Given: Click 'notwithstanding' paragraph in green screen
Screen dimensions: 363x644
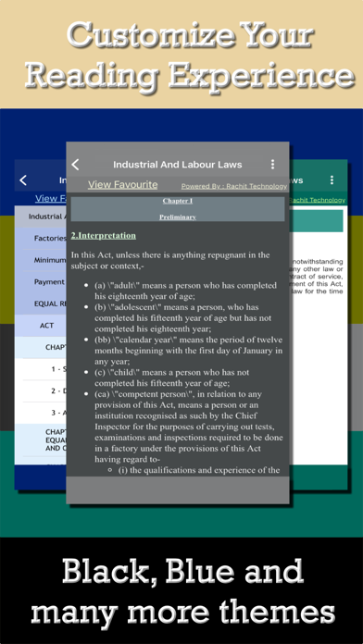Looking at the screenshot, I should coord(317,277).
